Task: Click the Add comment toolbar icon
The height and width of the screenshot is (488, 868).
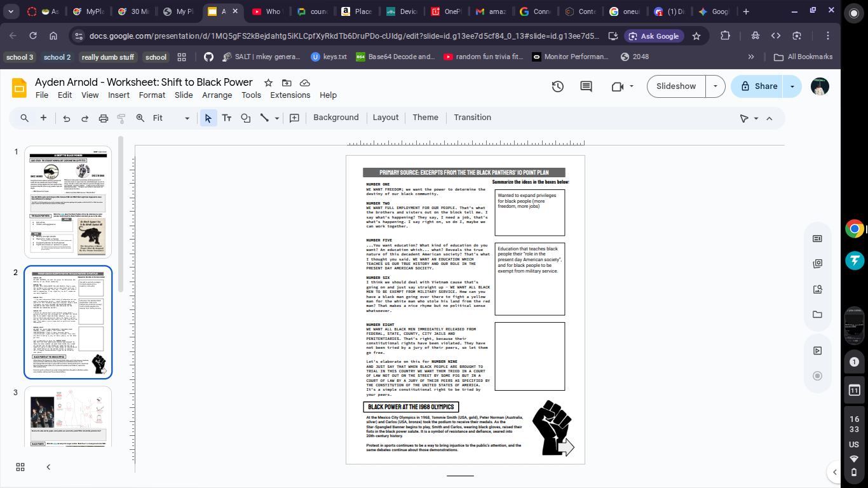Action: point(294,118)
